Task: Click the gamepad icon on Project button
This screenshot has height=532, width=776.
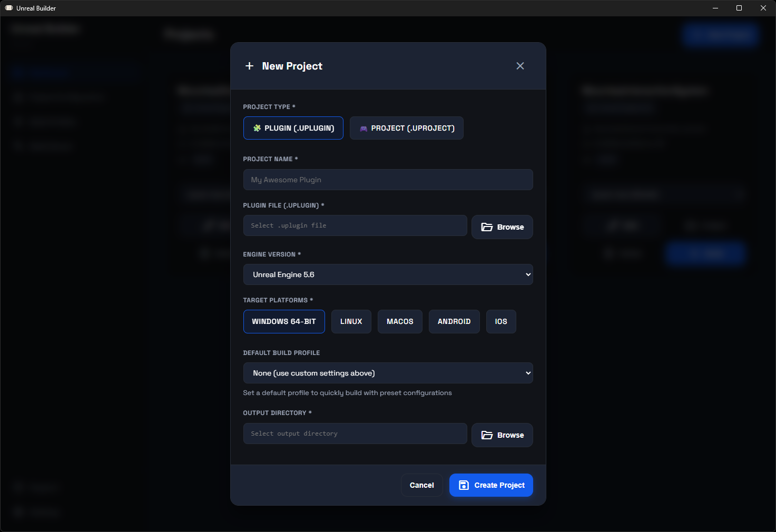Action: tap(364, 129)
